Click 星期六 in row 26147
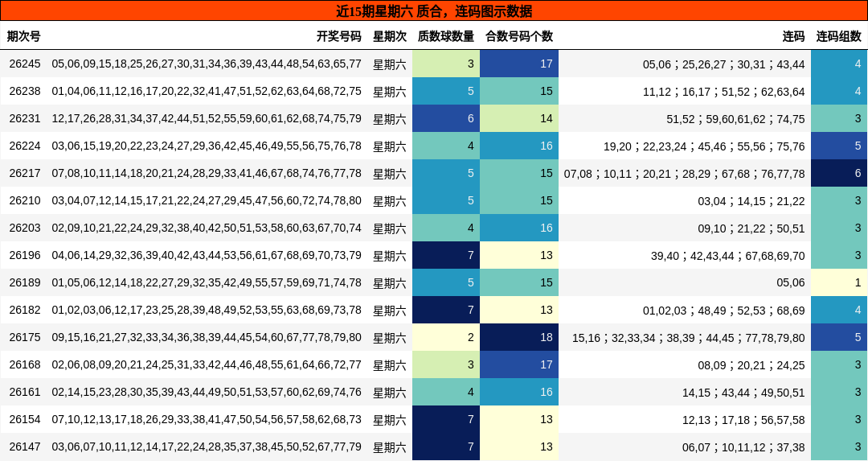 (x=390, y=447)
